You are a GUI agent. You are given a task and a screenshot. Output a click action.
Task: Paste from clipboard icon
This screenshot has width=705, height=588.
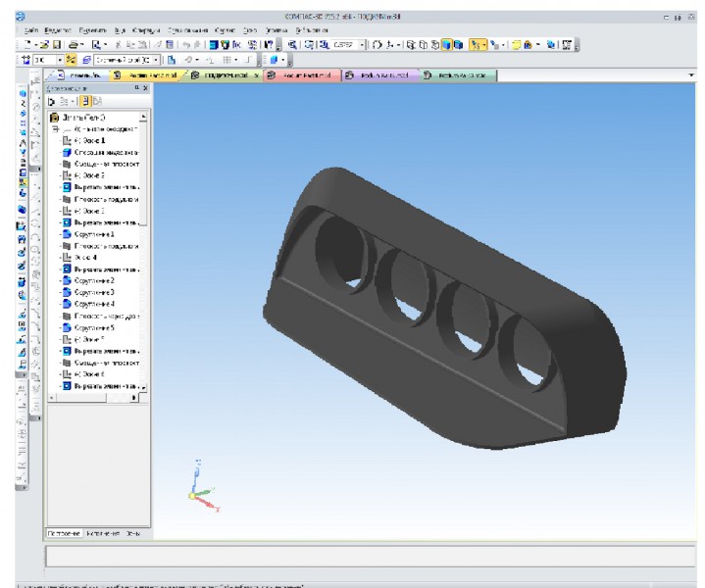[x=142, y=44]
